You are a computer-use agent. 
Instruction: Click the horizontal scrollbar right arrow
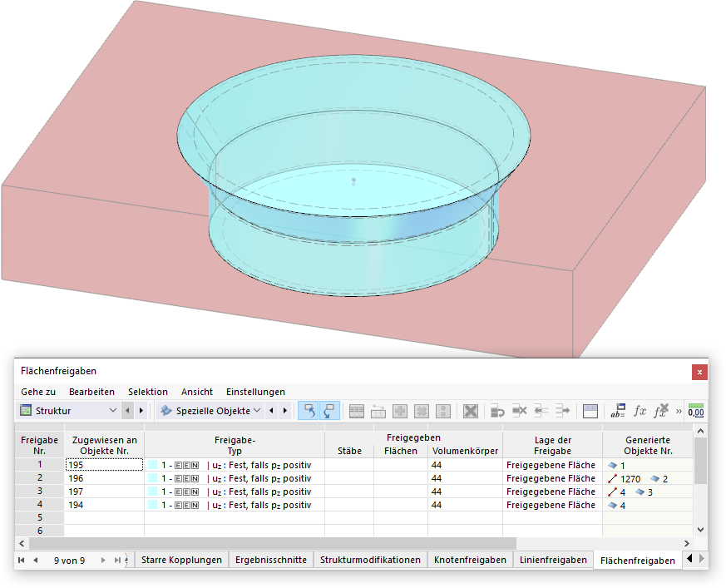(x=687, y=544)
